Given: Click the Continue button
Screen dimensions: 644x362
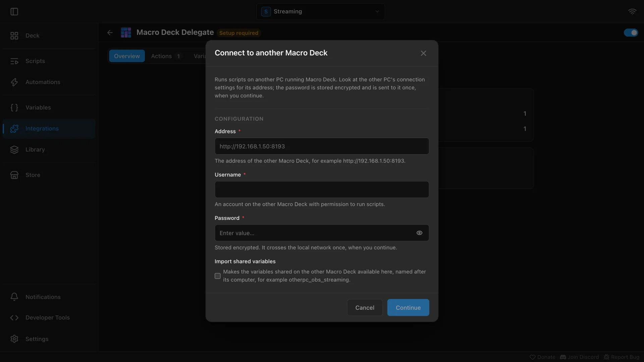Looking at the screenshot, I should point(408,307).
